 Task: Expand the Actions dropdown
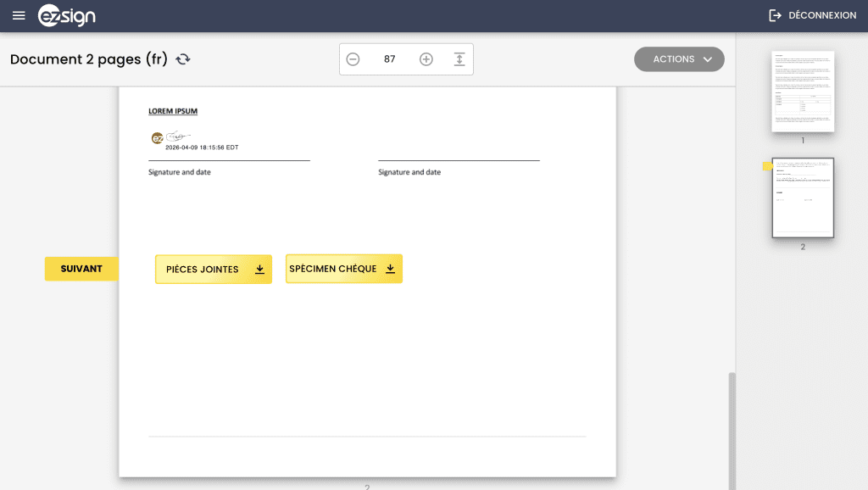[679, 59]
